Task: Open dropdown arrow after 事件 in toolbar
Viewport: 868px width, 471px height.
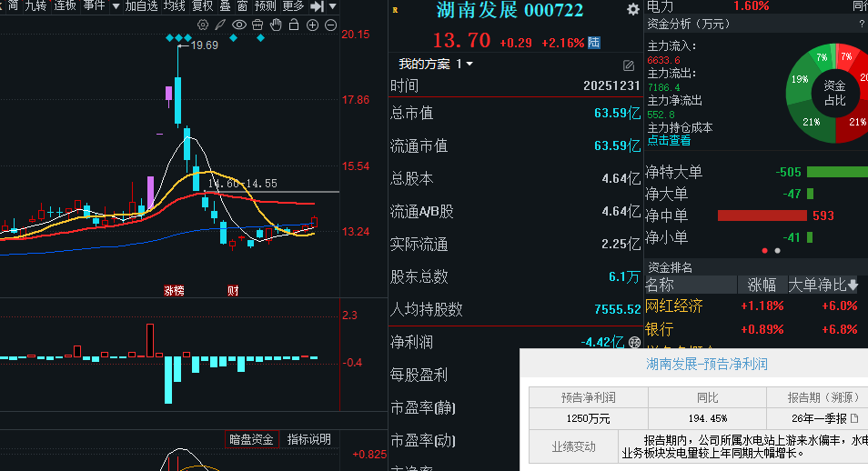Action: pos(115,6)
